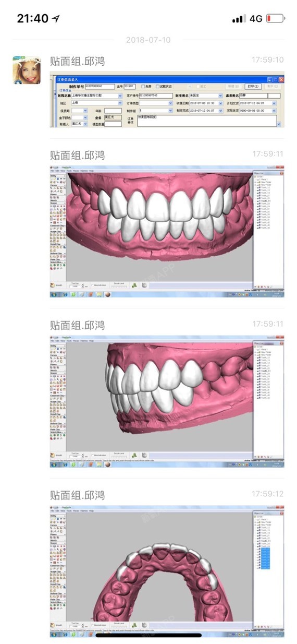Click green figure icon in front-view screenshot toolbar
The height and width of the screenshot is (644, 297).
(x=134, y=285)
